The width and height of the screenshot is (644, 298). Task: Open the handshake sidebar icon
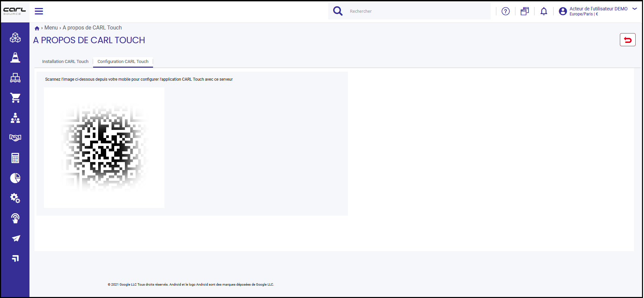pos(15,138)
